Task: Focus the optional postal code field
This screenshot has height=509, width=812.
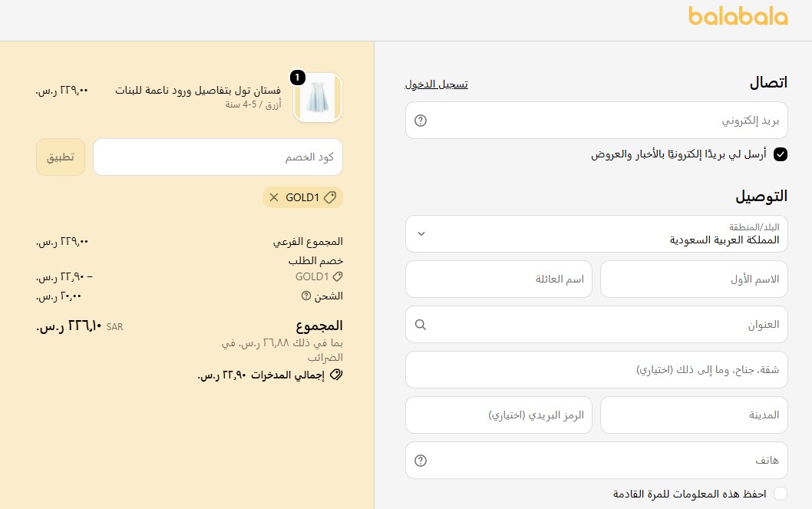Action: point(499,415)
